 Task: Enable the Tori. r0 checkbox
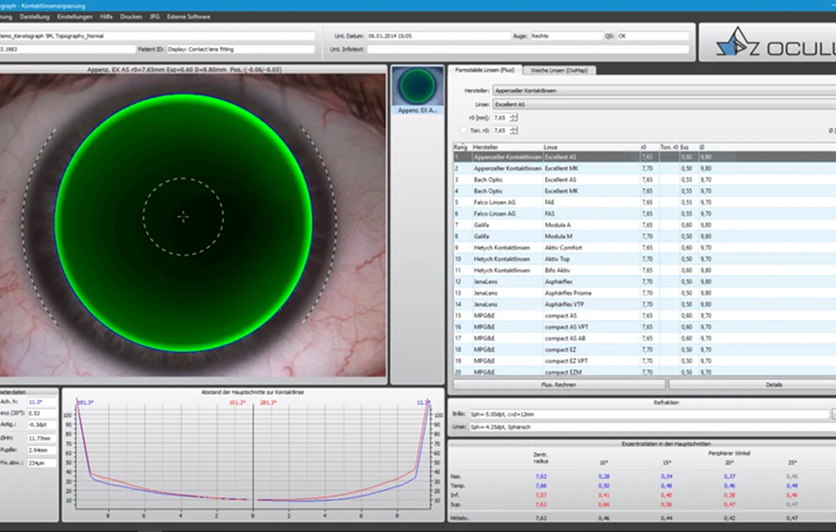click(463, 131)
